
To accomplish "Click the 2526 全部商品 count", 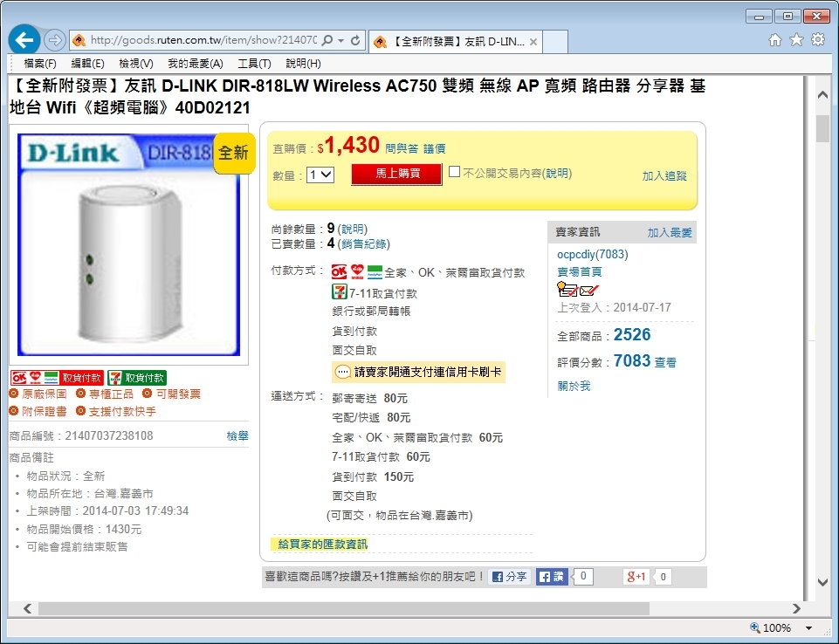I will point(632,335).
